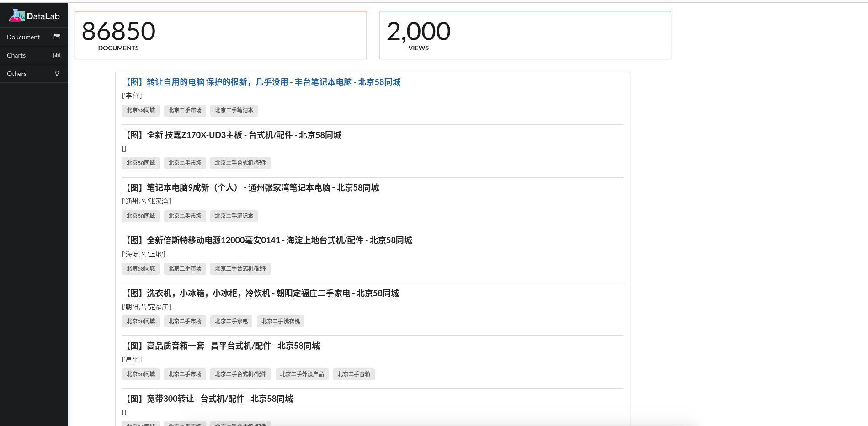The image size is (868, 426).
Task: Click 北京58同城 tag under 技嘉主板 listing
Action: (x=141, y=163)
